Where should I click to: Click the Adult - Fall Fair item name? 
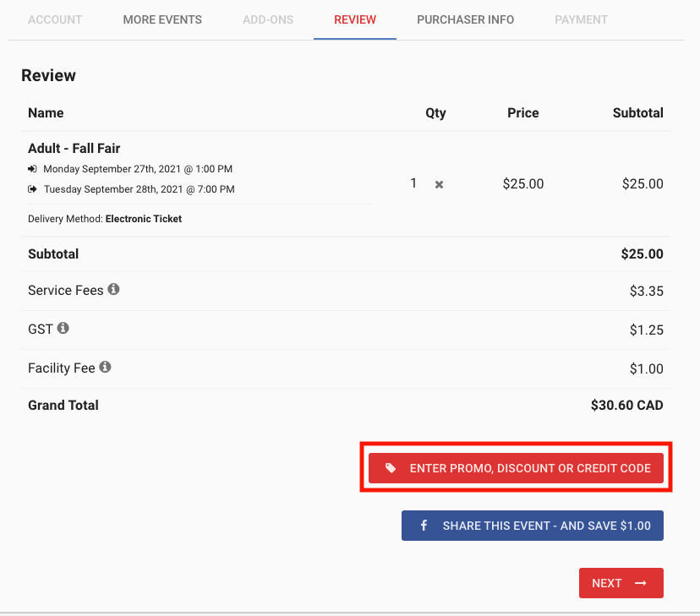coord(74,149)
